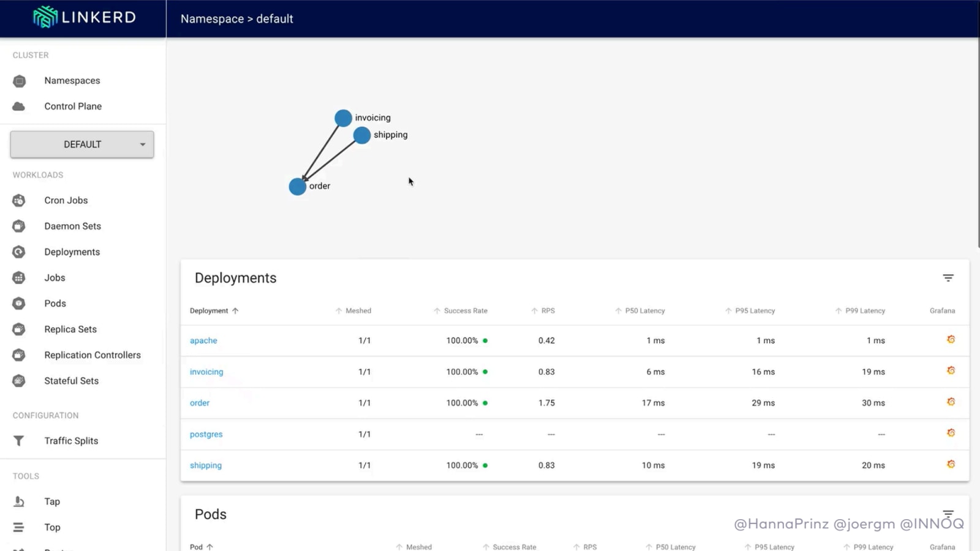This screenshot has width=980, height=551.
Task: Sort deployments by P99 Latency
Action: (x=860, y=311)
